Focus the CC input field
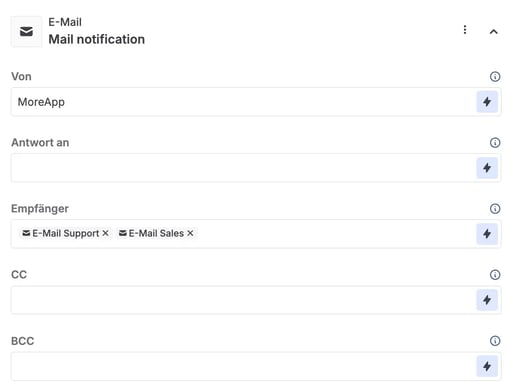 click(243, 300)
